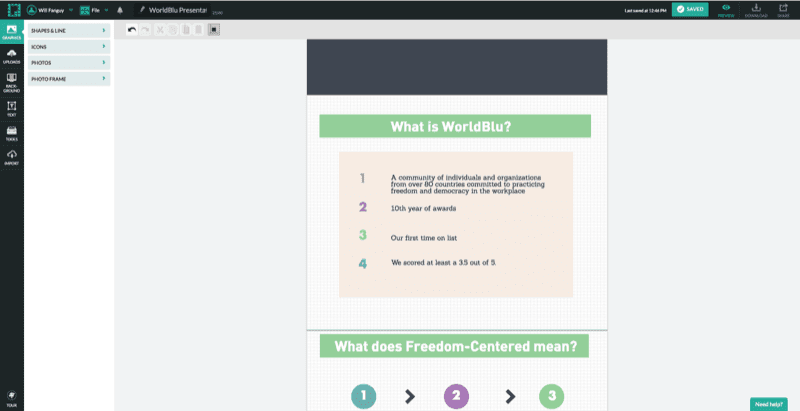Open the Text tool panel
This screenshot has height=411, width=800.
(x=11, y=108)
